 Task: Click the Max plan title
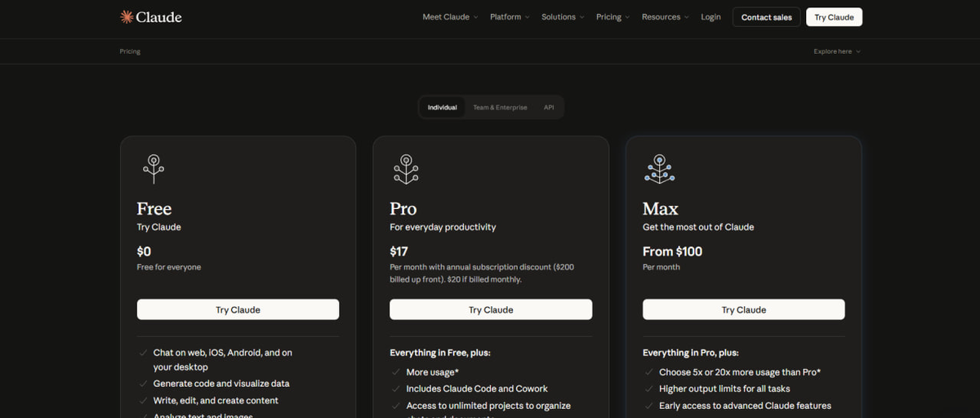pyautogui.click(x=661, y=209)
